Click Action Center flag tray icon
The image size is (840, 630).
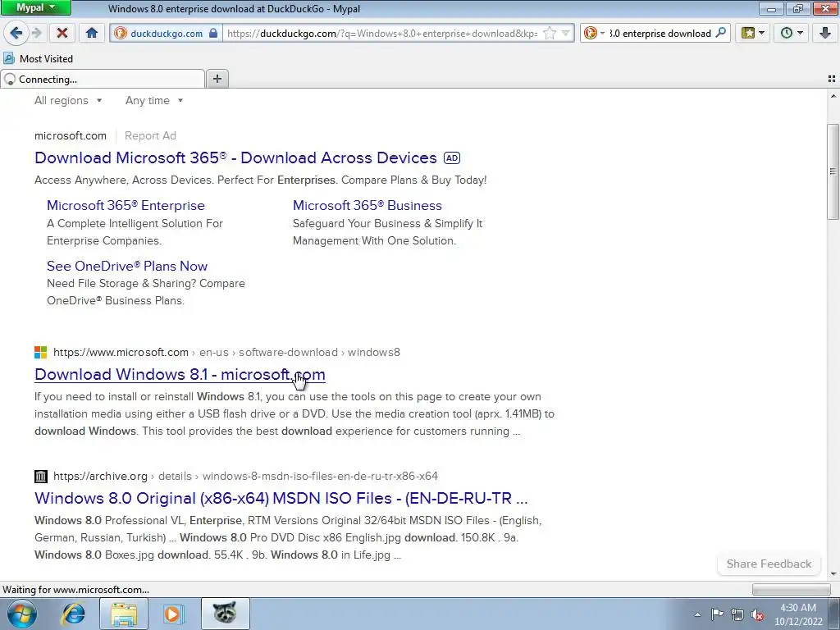[x=717, y=614]
